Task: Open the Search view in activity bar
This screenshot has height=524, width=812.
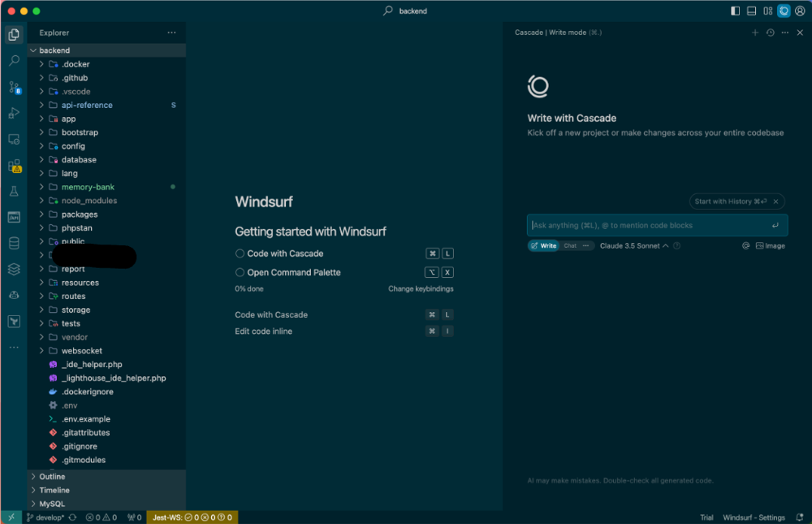Action: point(14,61)
